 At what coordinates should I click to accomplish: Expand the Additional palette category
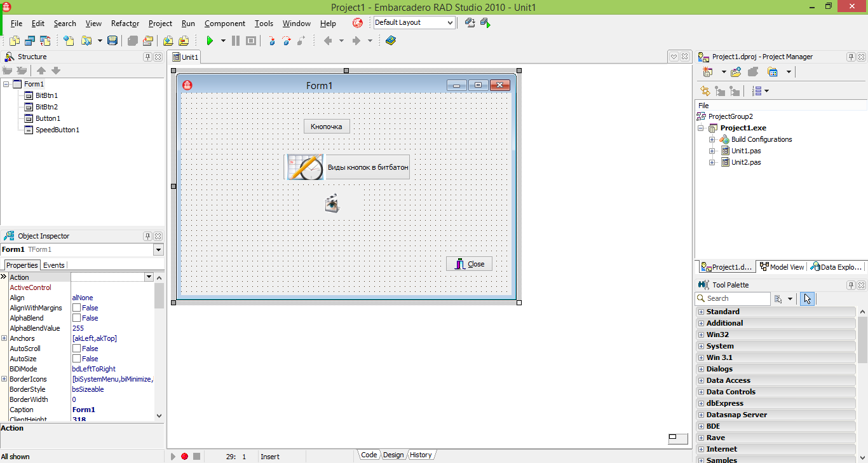702,323
